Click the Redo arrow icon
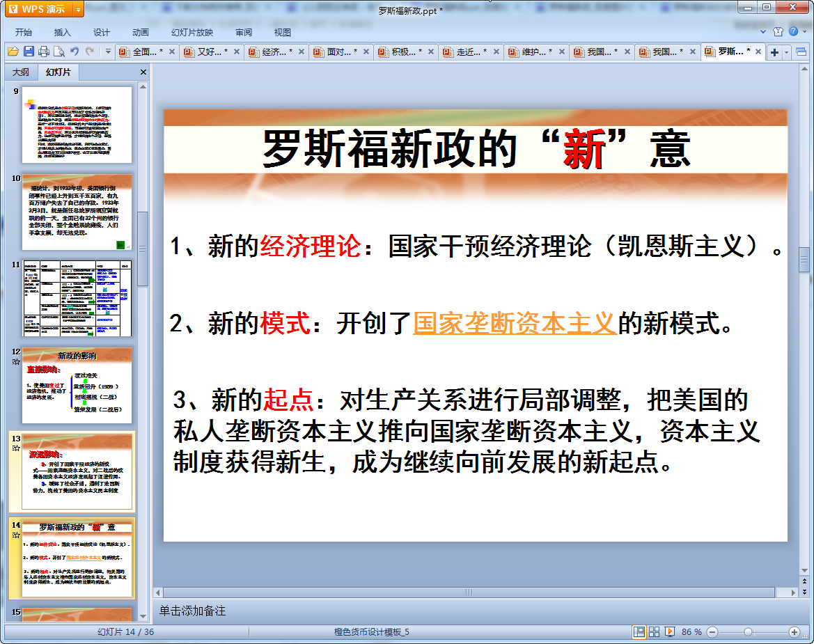The width and height of the screenshot is (814, 644). [x=91, y=52]
